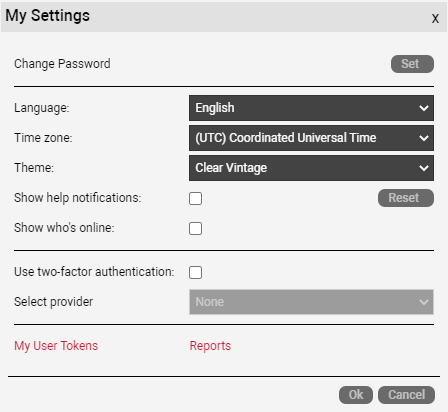Click Set button for Change Password
The width and height of the screenshot is (448, 412).
(x=412, y=64)
